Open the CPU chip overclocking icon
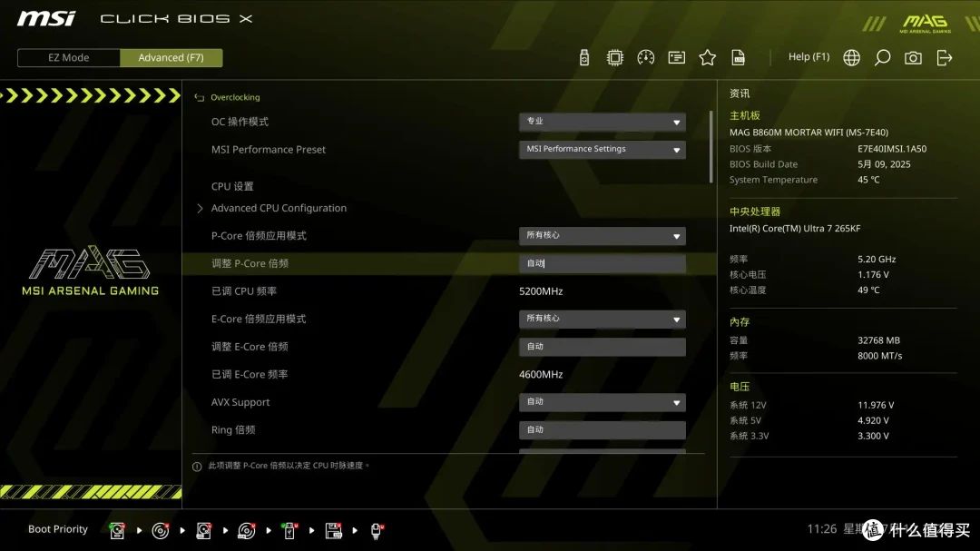980x551 pixels. pyautogui.click(x=614, y=57)
